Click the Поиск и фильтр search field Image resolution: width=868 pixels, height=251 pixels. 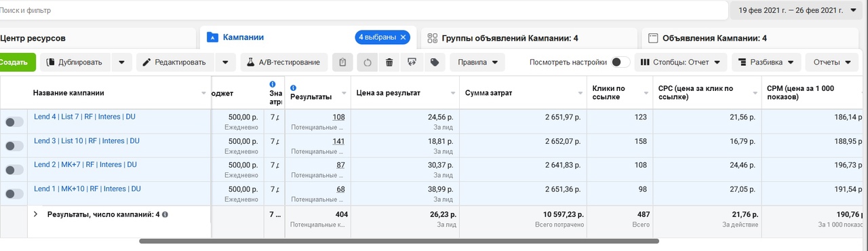point(363,10)
